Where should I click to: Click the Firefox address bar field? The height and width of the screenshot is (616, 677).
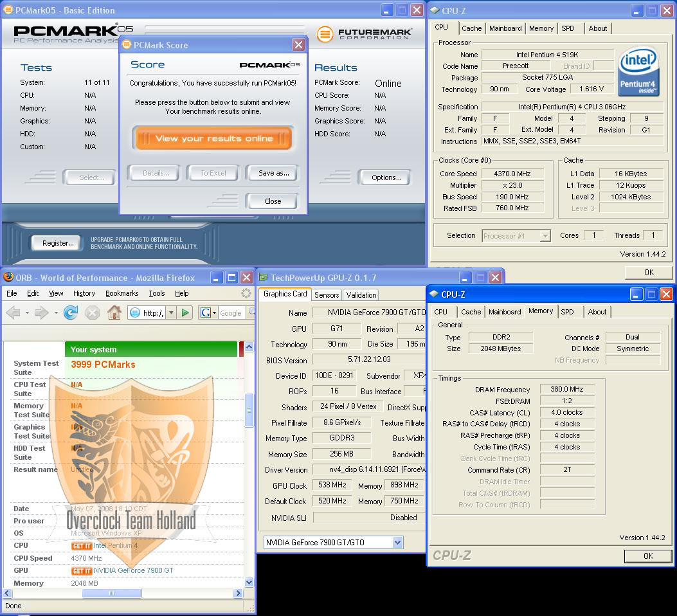147,313
